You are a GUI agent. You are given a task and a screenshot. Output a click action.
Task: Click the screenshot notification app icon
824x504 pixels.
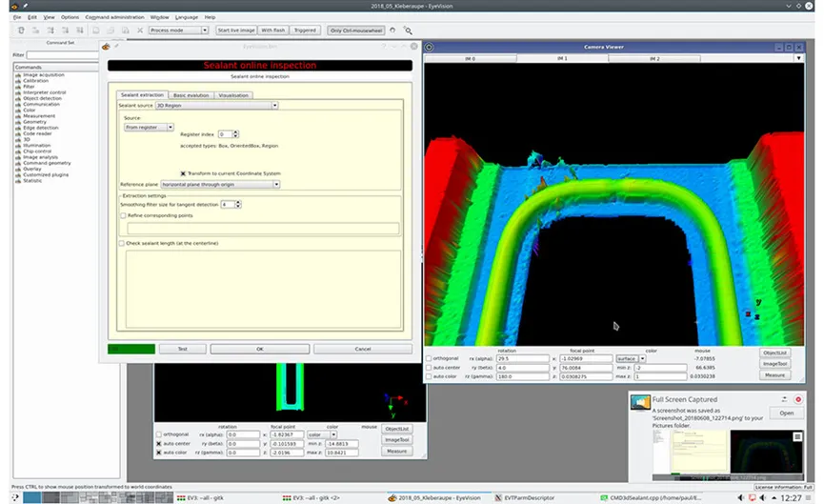pos(641,404)
